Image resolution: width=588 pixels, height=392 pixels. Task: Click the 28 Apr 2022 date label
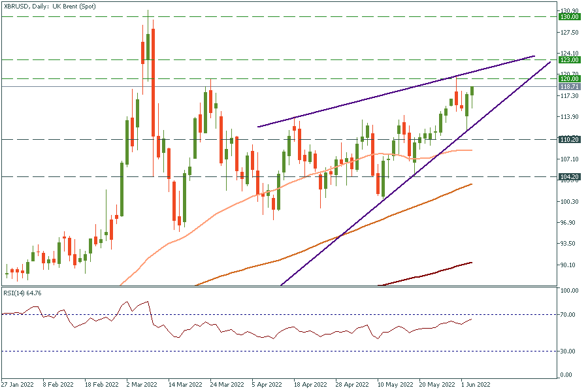(351, 385)
